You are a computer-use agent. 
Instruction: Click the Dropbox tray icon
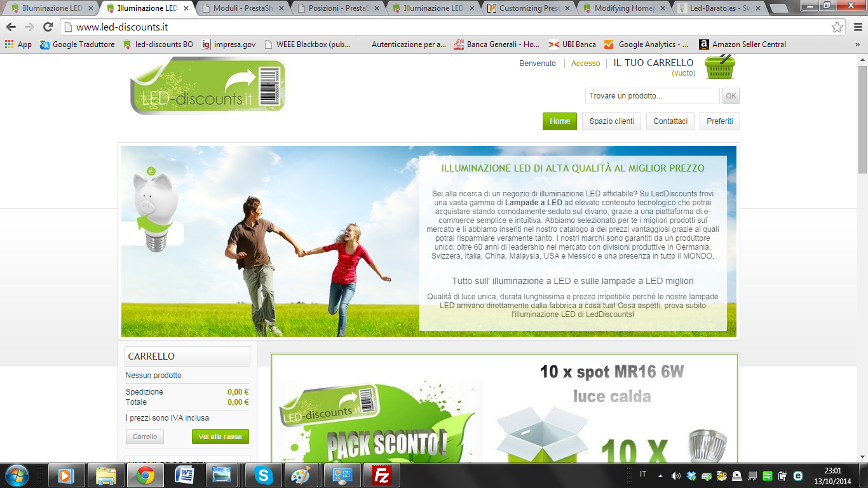691,475
